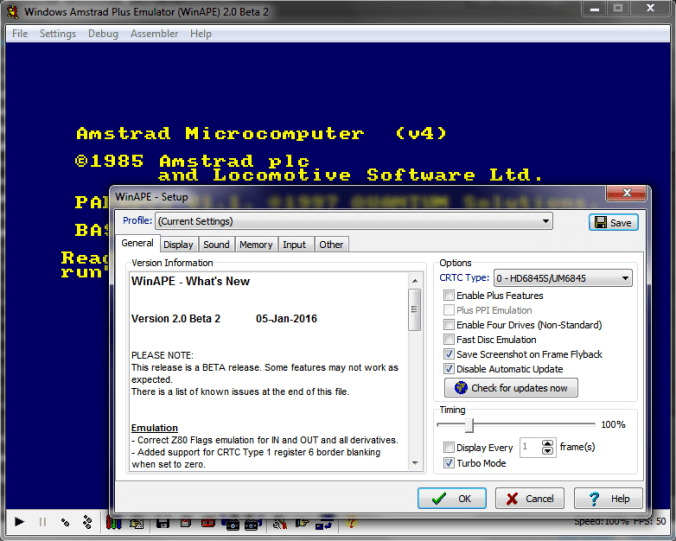
Task: Save profile using the disk Save button
Action: [613, 222]
